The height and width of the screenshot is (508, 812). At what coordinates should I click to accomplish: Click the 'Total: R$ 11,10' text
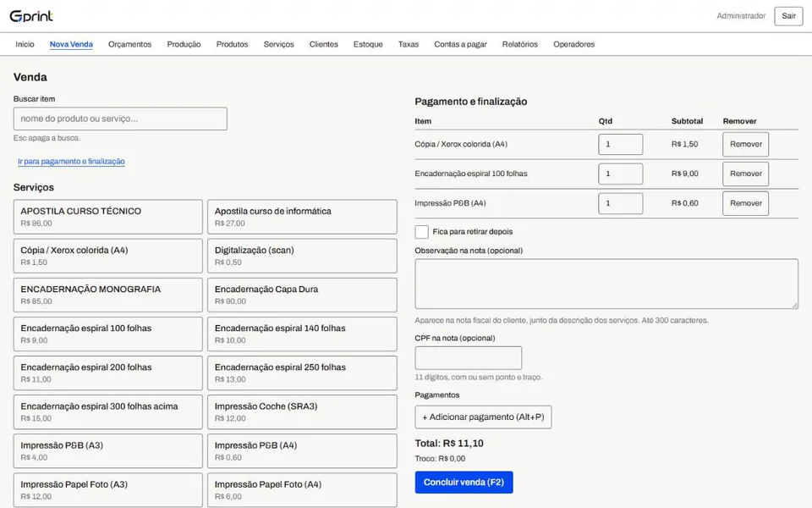click(449, 443)
